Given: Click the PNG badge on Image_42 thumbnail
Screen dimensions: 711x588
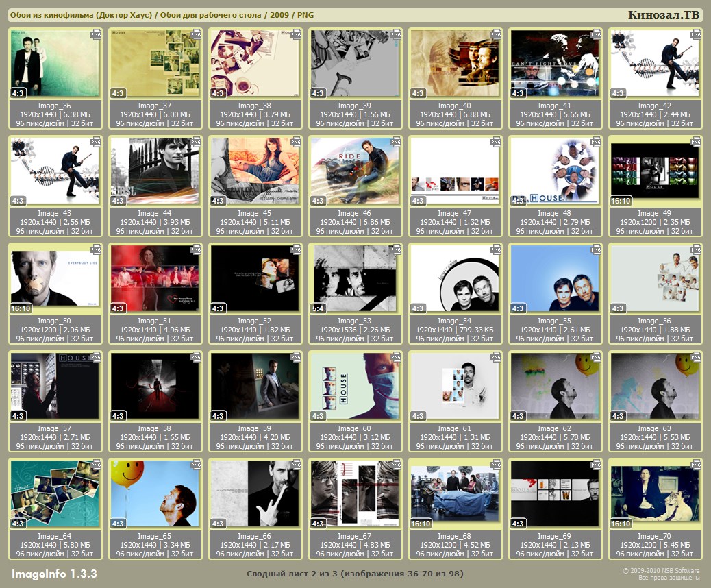Looking at the screenshot, I should click(x=697, y=34).
